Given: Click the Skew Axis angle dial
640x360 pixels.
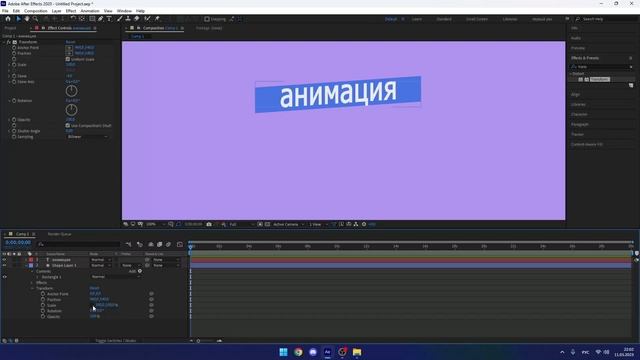Looking at the screenshot, I should [x=71, y=91].
